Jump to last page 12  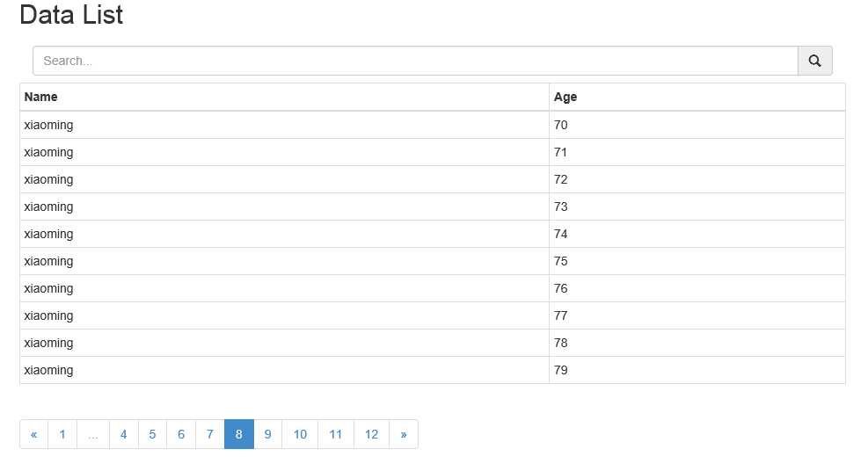(371, 434)
